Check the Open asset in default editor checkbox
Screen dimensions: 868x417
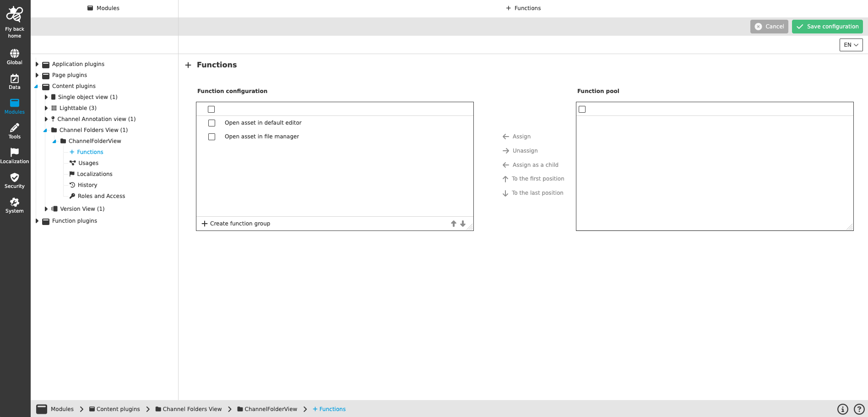(x=211, y=123)
